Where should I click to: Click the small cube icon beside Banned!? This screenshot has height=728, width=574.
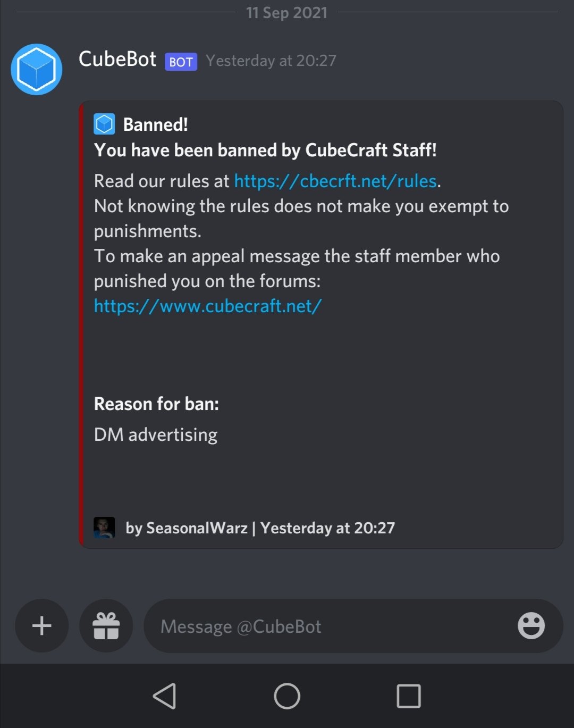click(x=104, y=124)
